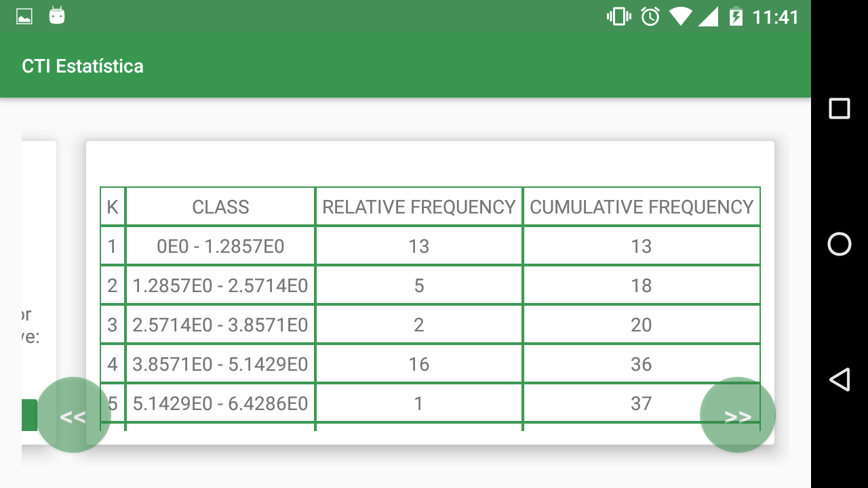The width and height of the screenshot is (868, 488).
Task: Select the RELATIVE FREQUENCY column header
Action: click(x=419, y=207)
